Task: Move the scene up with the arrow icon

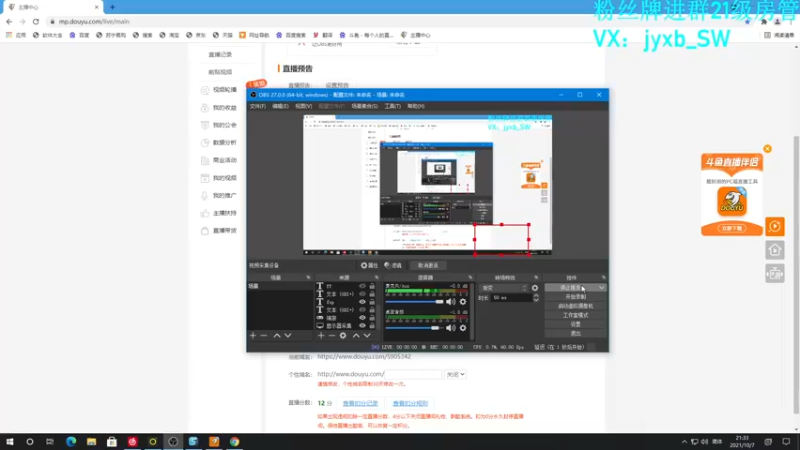Action: point(277,336)
